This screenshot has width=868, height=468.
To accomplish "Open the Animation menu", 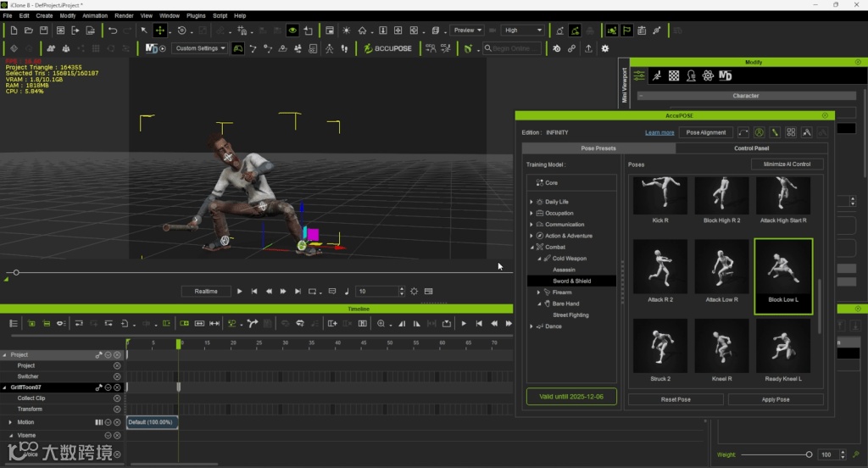I will pyautogui.click(x=95, y=15).
